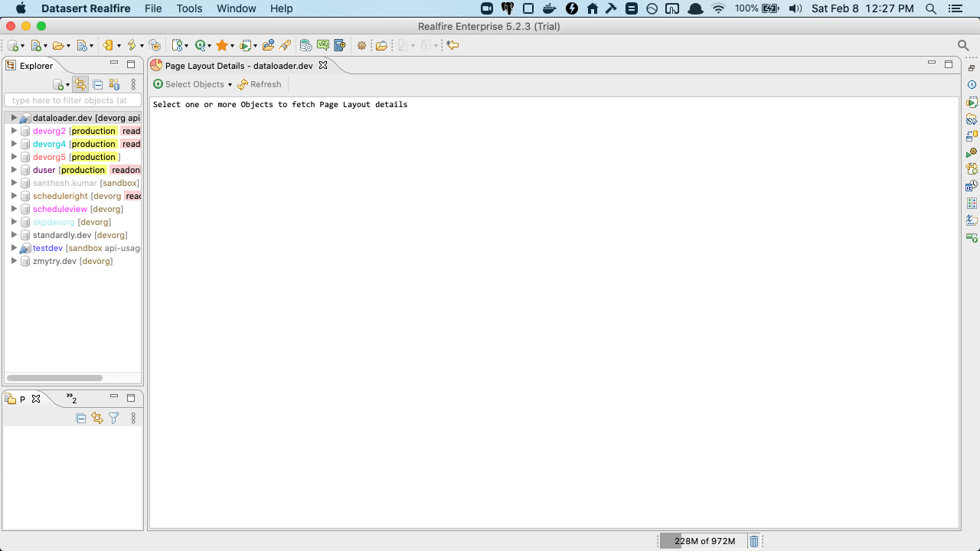Viewport: 980px width, 551px height.
Task: Expand the devorg2 tree node
Action: 14,131
